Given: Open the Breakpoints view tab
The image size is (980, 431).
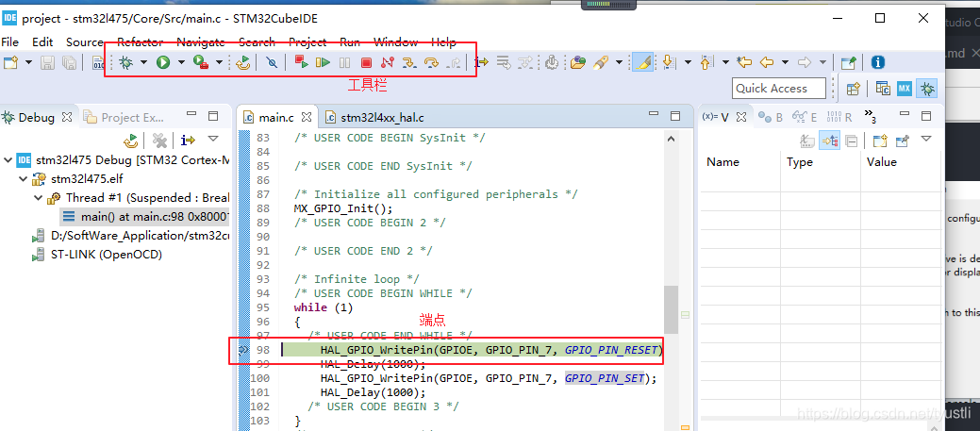Looking at the screenshot, I should point(770,117).
